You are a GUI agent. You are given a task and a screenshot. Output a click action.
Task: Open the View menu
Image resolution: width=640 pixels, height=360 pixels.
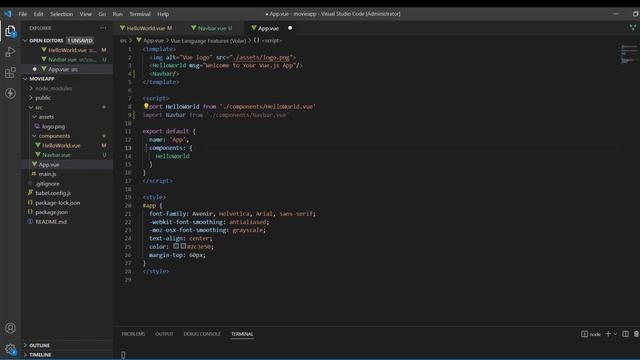[85, 14]
